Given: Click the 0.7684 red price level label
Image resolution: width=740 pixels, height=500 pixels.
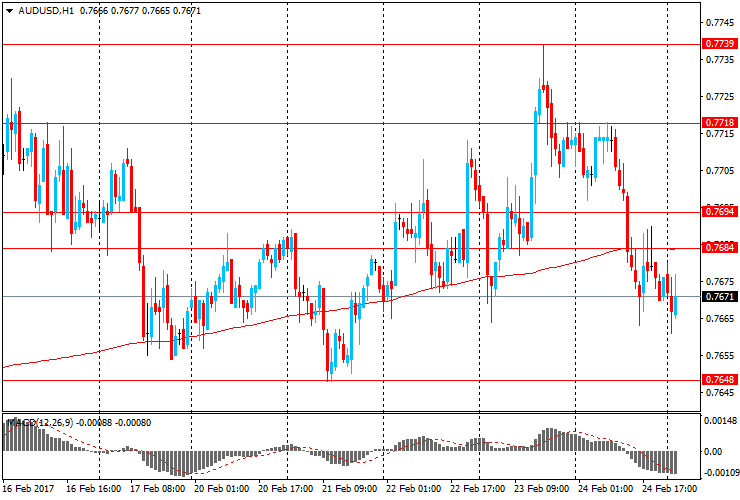Looking at the screenshot, I should coord(719,248).
